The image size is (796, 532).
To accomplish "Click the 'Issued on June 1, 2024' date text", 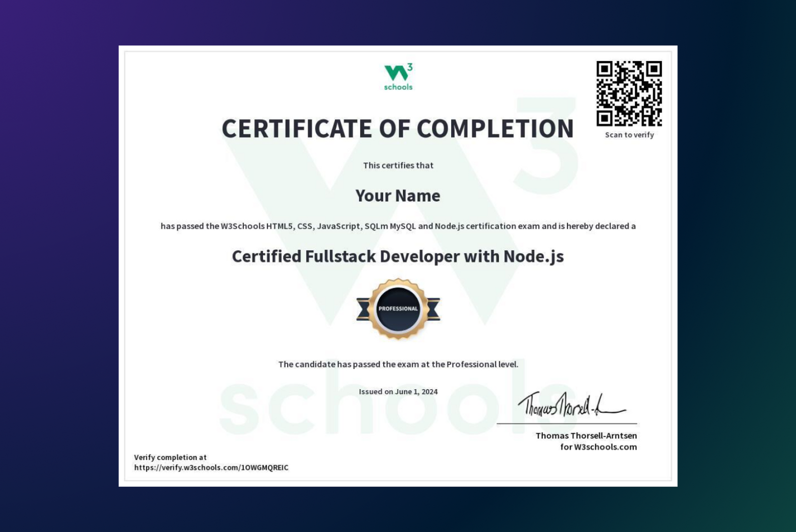I will click(398, 391).
